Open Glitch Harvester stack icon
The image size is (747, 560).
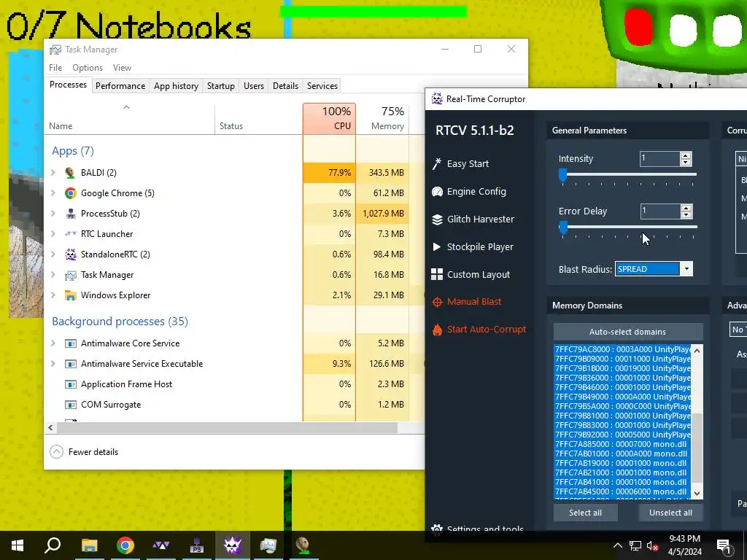coord(437,219)
